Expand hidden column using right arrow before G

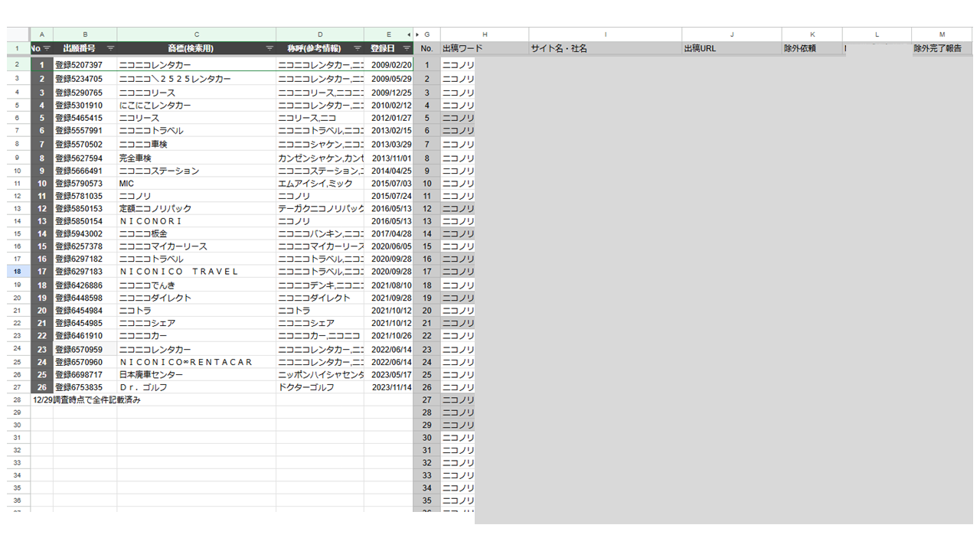[x=417, y=34]
